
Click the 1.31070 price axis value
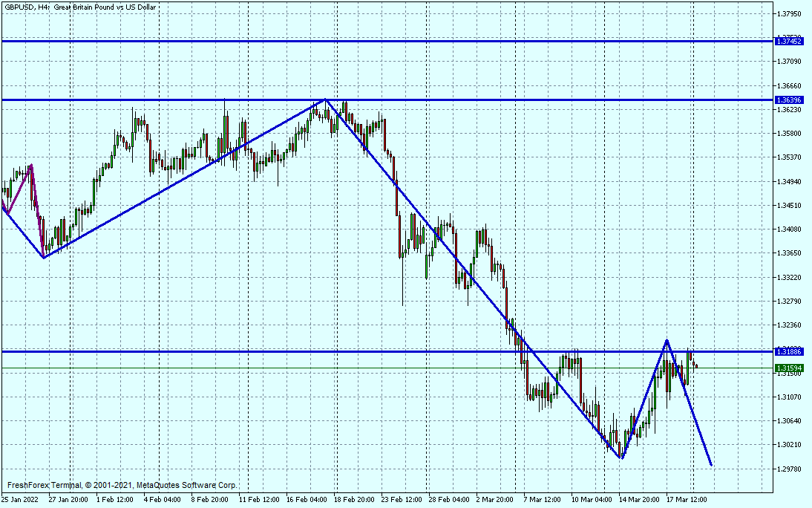click(789, 397)
